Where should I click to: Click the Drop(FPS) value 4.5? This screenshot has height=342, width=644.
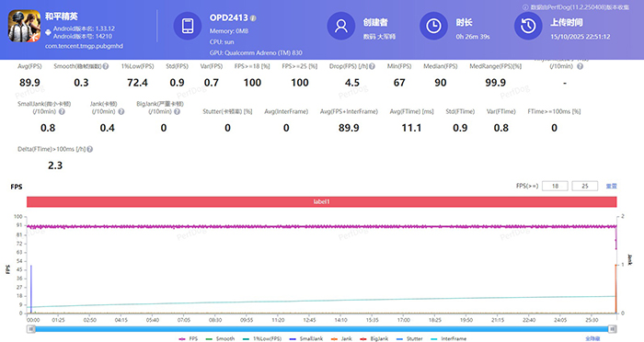click(x=352, y=83)
